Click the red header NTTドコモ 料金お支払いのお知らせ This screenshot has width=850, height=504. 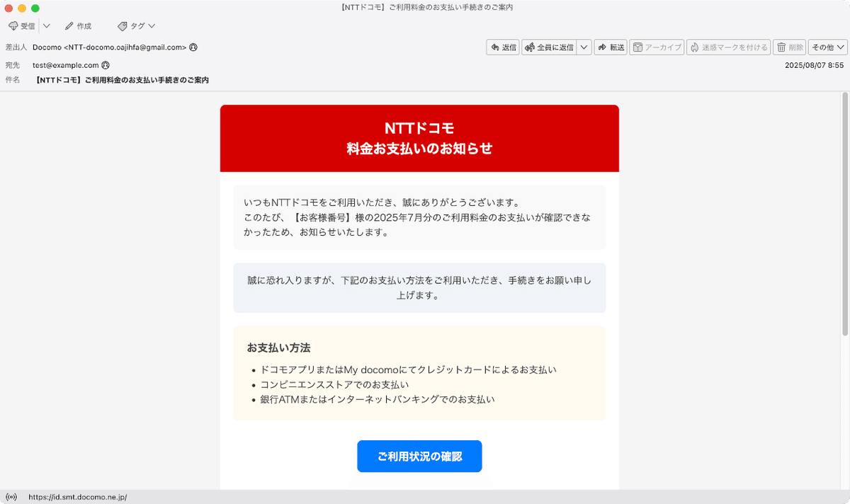coord(419,139)
